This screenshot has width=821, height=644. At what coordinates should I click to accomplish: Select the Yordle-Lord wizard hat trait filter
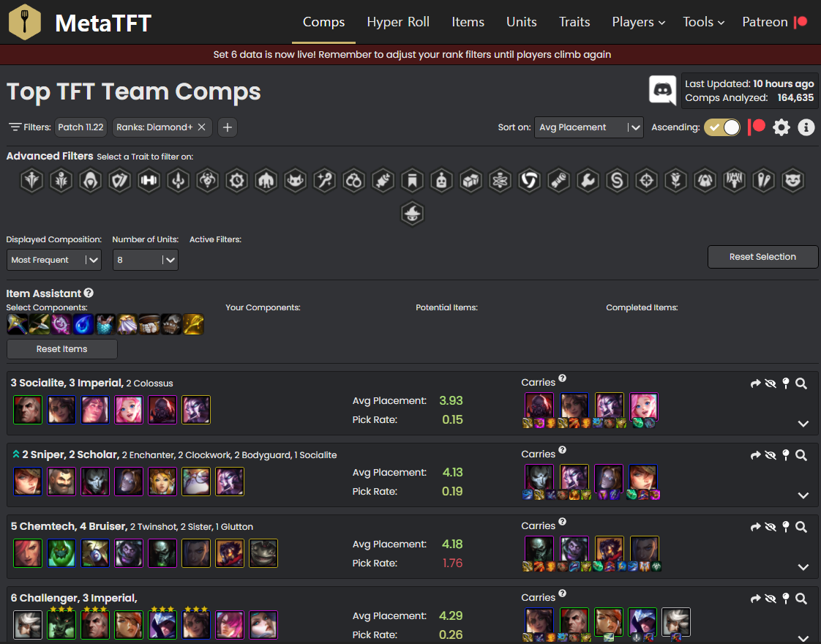pos(413,214)
